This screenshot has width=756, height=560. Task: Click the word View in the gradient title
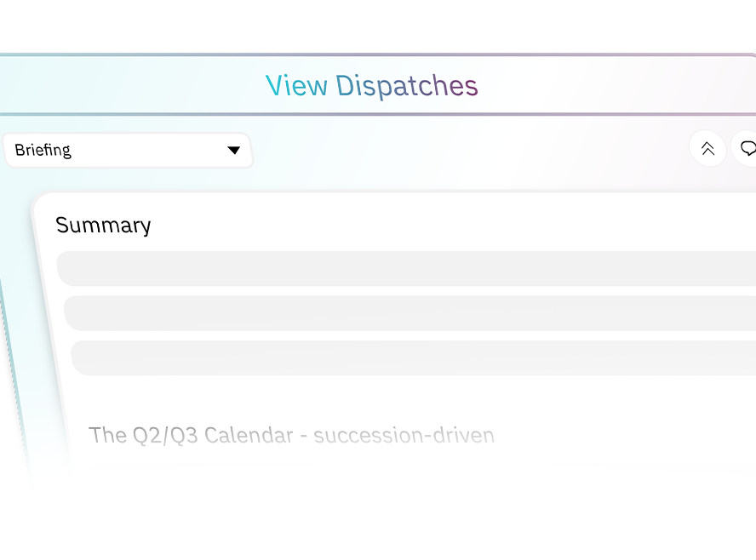tap(296, 86)
